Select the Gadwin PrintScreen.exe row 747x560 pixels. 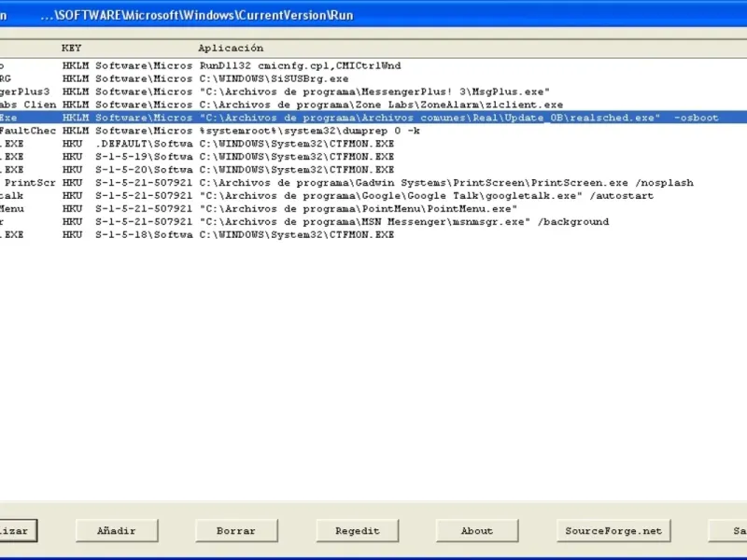click(373, 183)
